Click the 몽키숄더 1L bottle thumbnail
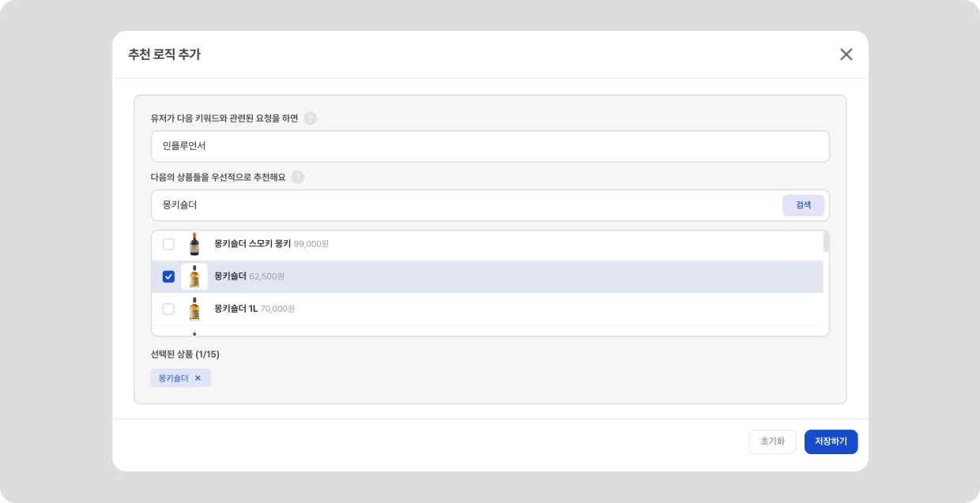 coord(194,309)
